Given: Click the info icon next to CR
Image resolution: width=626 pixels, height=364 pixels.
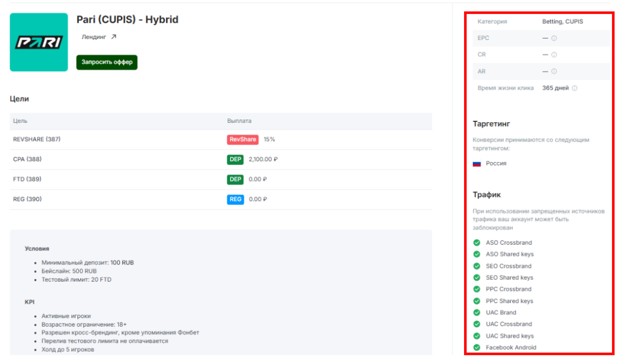Looking at the screenshot, I should pyautogui.click(x=554, y=55).
